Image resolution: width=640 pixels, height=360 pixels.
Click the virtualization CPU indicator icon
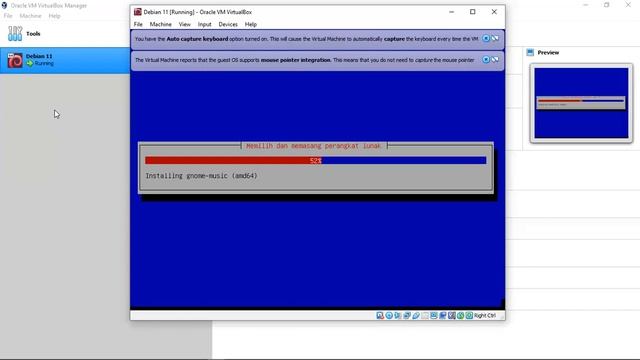click(x=452, y=316)
